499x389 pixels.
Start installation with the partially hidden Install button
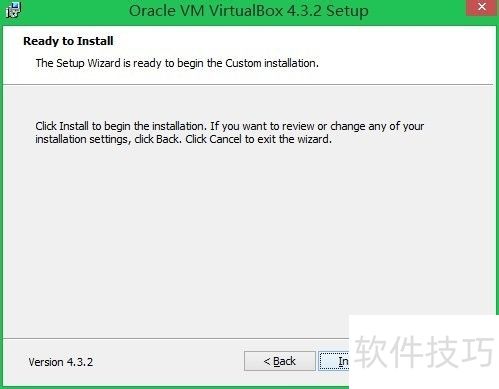(334, 361)
